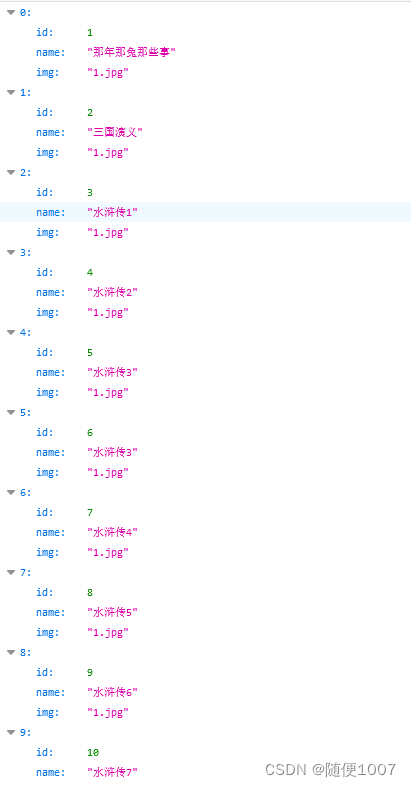Collapse array item 4 with its triangle

[x=11, y=332]
